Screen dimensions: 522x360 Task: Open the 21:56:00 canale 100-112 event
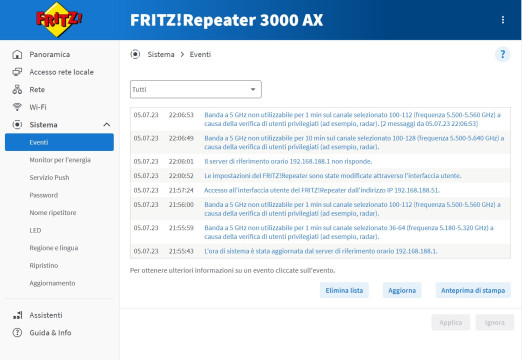point(353,209)
